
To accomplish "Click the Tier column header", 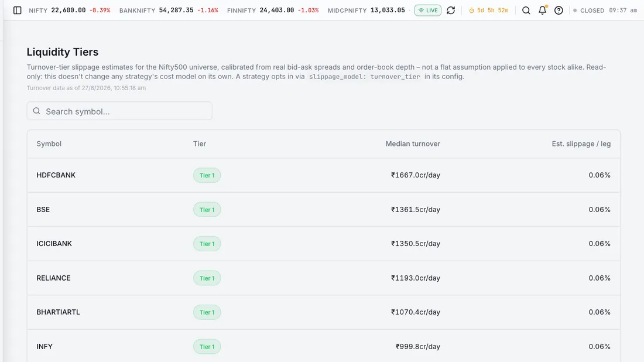I will point(200,144).
